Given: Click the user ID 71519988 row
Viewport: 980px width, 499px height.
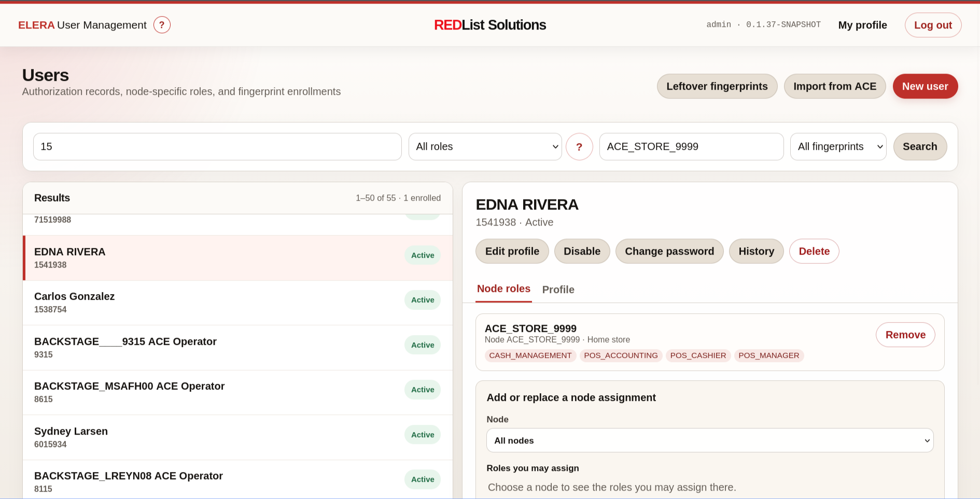Looking at the screenshot, I should pos(237,224).
